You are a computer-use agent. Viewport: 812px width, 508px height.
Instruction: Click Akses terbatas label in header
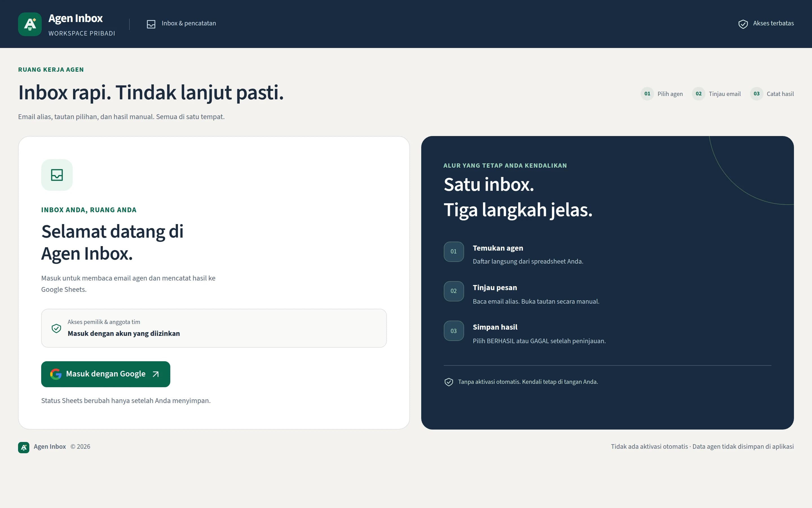click(x=773, y=23)
